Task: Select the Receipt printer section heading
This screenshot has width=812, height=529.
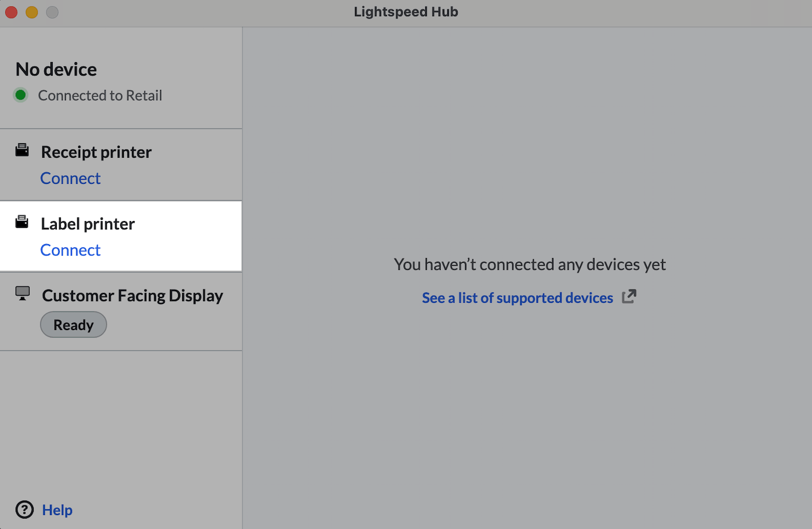Action: pyautogui.click(x=96, y=152)
